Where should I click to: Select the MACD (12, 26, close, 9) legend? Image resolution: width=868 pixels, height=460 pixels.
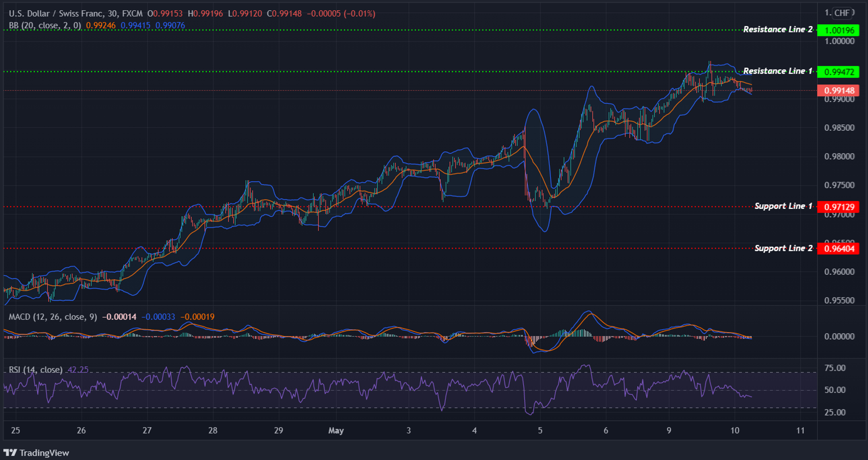point(54,317)
